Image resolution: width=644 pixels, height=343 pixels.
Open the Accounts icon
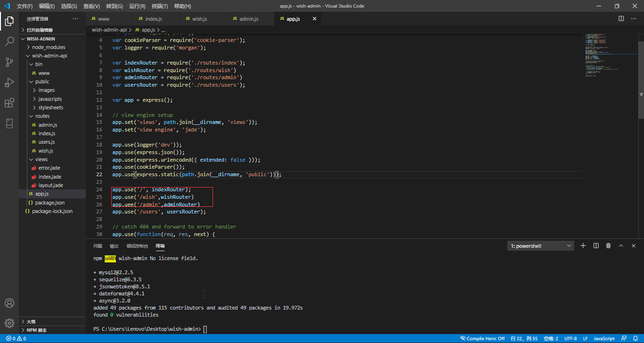coord(9,303)
